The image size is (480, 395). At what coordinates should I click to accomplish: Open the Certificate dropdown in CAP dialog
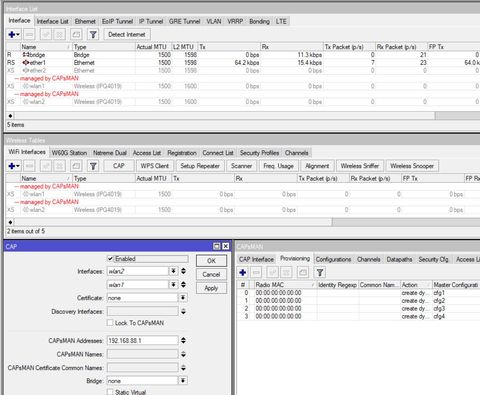point(183,298)
